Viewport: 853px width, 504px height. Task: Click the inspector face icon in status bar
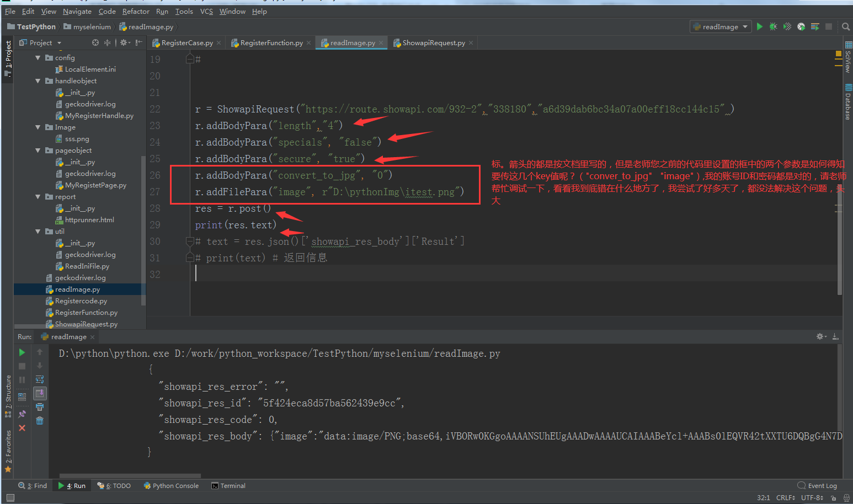pos(846,498)
